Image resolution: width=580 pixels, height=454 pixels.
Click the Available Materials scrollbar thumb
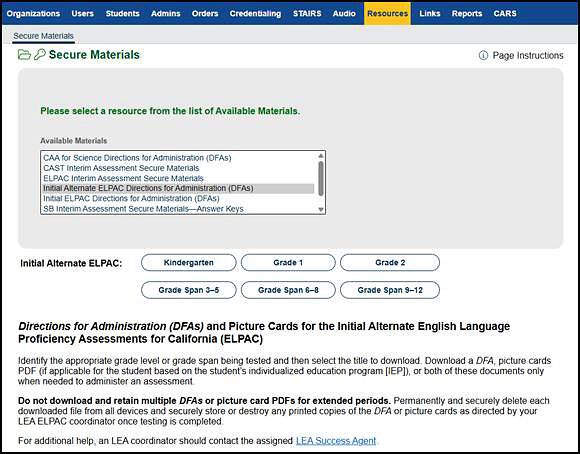[321, 179]
